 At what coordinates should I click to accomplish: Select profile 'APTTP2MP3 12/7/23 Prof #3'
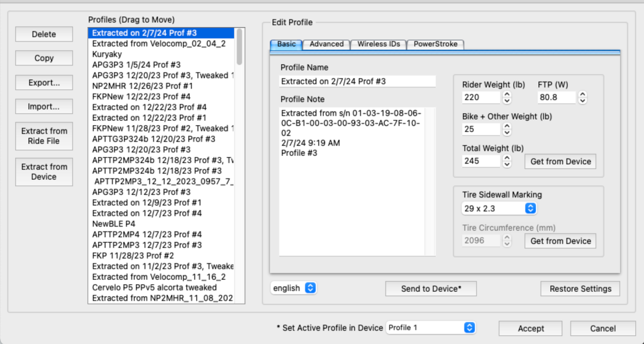click(x=161, y=245)
